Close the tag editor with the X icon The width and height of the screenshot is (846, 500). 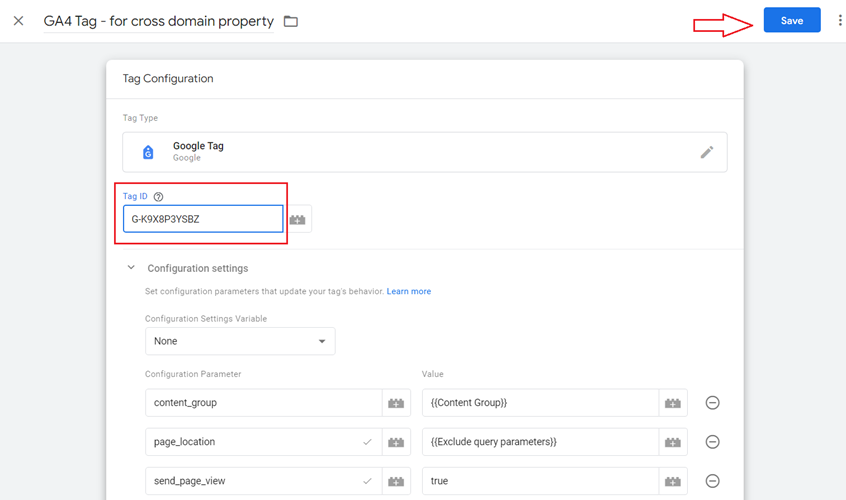pos(18,21)
